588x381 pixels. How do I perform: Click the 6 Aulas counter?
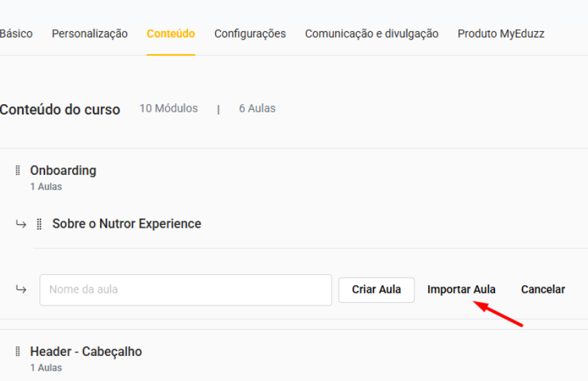pyautogui.click(x=257, y=108)
